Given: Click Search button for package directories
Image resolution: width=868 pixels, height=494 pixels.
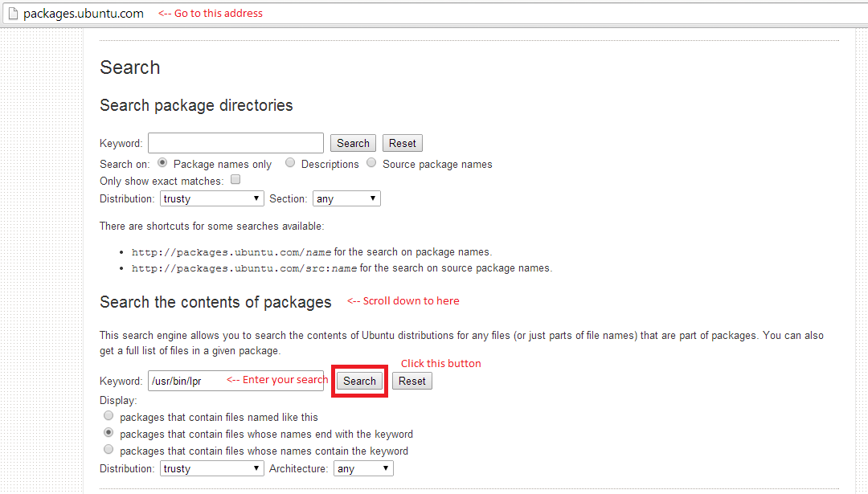Looking at the screenshot, I should pyautogui.click(x=353, y=143).
